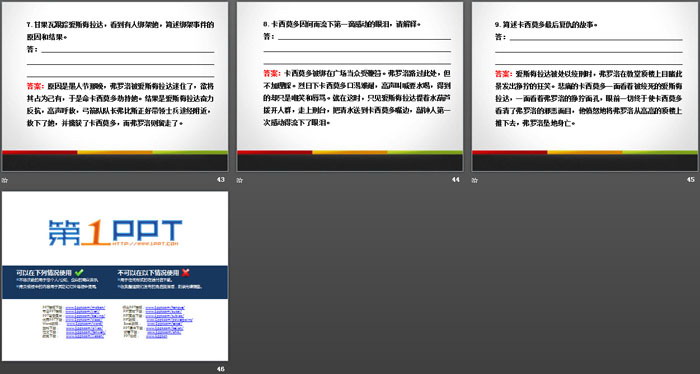
Task: Click the slide number label 43
Action: tap(221, 179)
